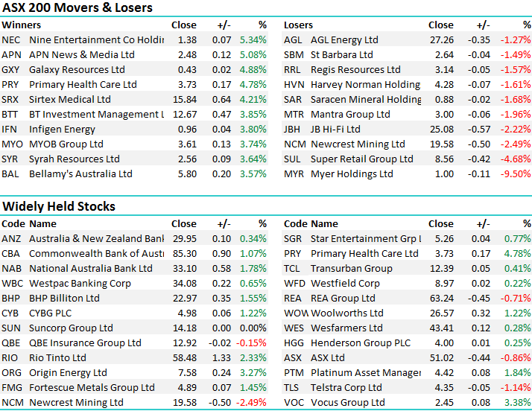Select the WES ticker for Wesfarmers
532x411 pixels.
point(294,328)
